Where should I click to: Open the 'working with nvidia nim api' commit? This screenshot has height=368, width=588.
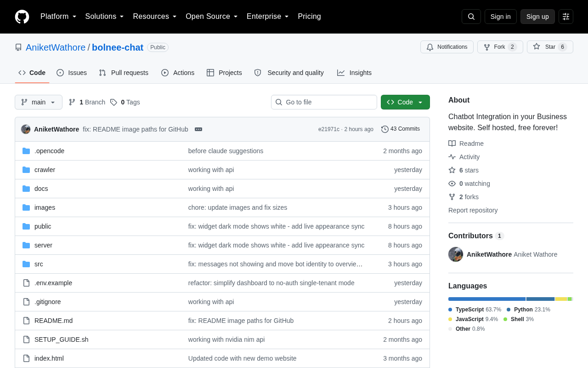226,339
